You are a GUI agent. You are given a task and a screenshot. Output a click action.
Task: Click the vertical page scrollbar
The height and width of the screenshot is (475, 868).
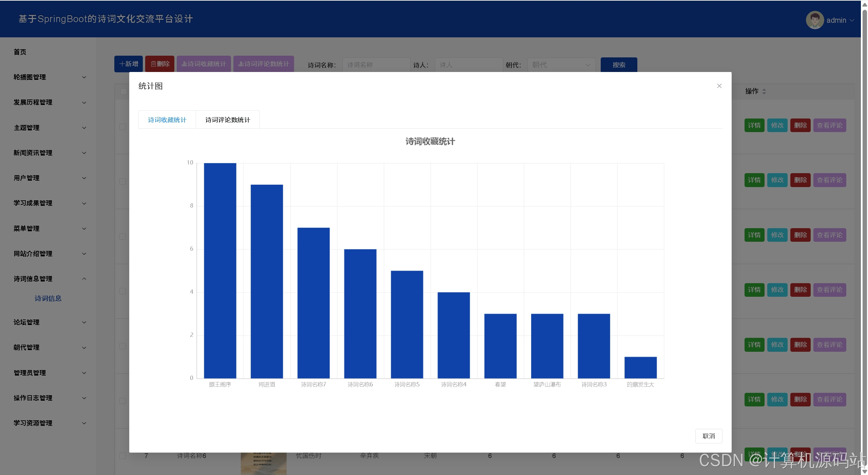(865, 238)
